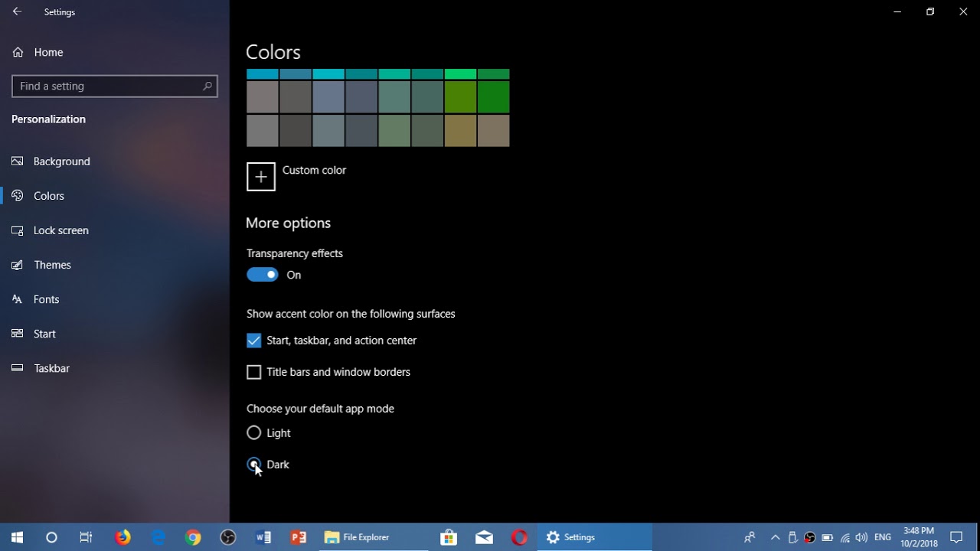Launch Opera browser from taskbar
The image size is (980, 551).
(x=519, y=537)
